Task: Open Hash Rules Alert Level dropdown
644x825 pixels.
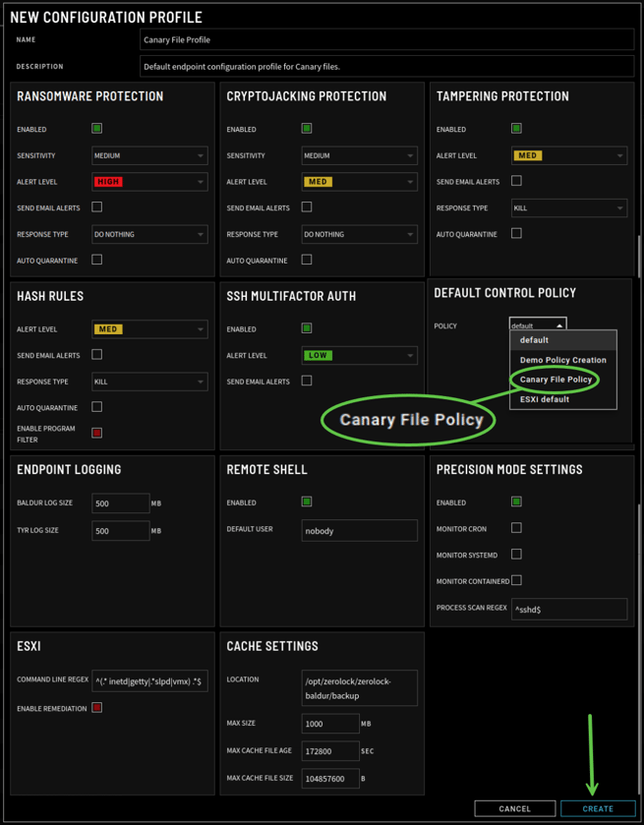Action: [150, 329]
